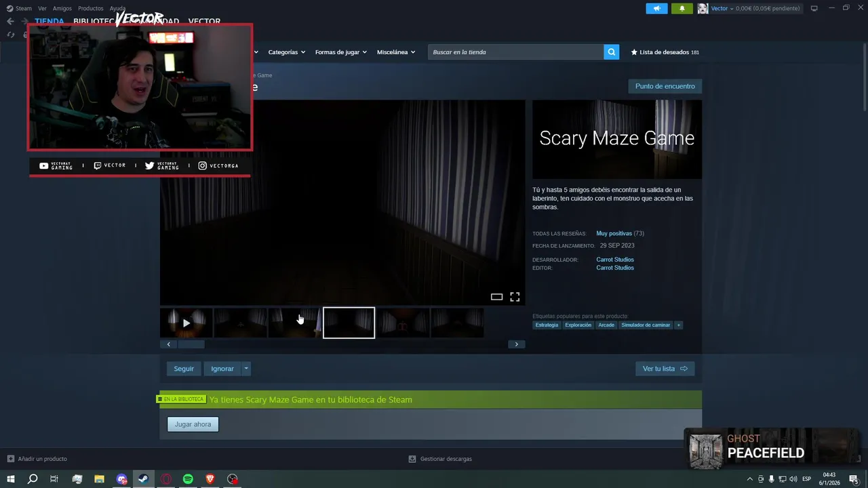This screenshot has height=488, width=868.
Task: Open Steam announcements megaphone button
Action: (656, 8)
